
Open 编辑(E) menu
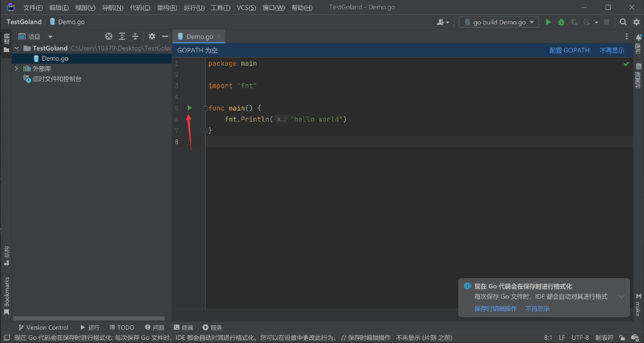(59, 7)
